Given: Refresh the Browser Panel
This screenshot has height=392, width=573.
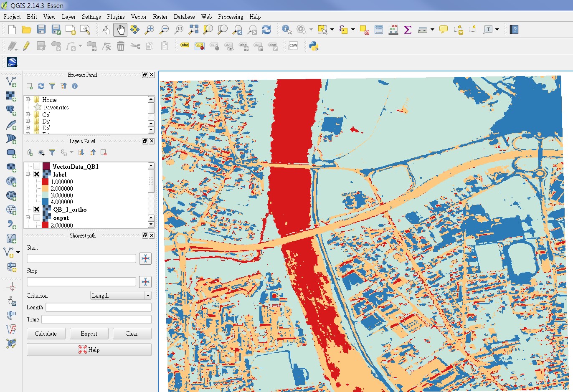Looking at the screenshot, I should tap(41, 86).
